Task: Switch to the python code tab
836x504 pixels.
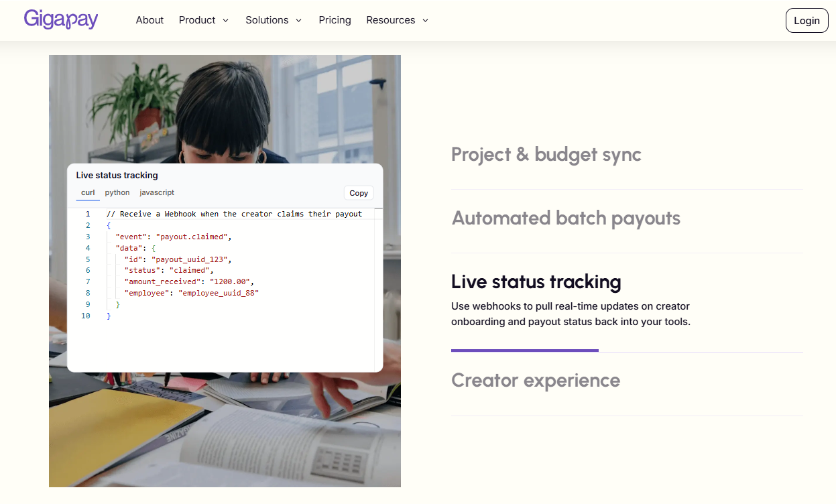Action: click(117, 192)
